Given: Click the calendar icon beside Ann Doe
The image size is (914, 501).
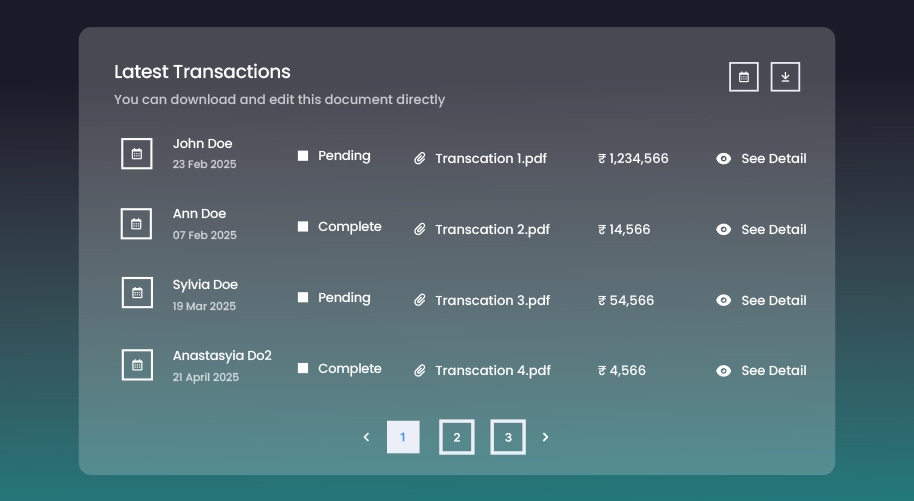Looking at the screenshot, I should point(137,224).
